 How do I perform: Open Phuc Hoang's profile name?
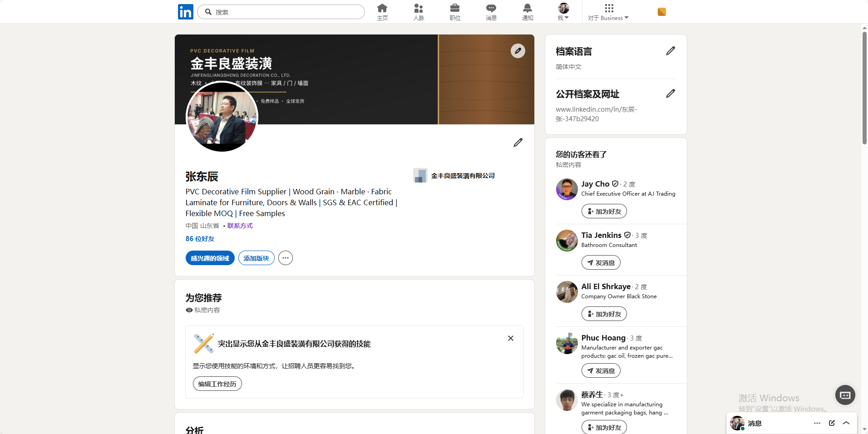tap(603, 338)
